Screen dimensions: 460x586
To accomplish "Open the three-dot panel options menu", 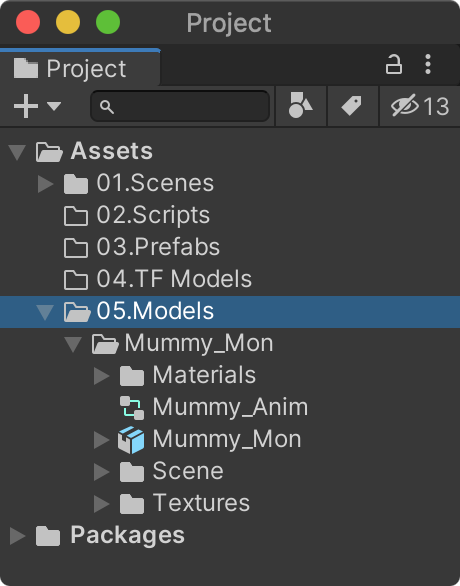I will click(x=428, y=64).
